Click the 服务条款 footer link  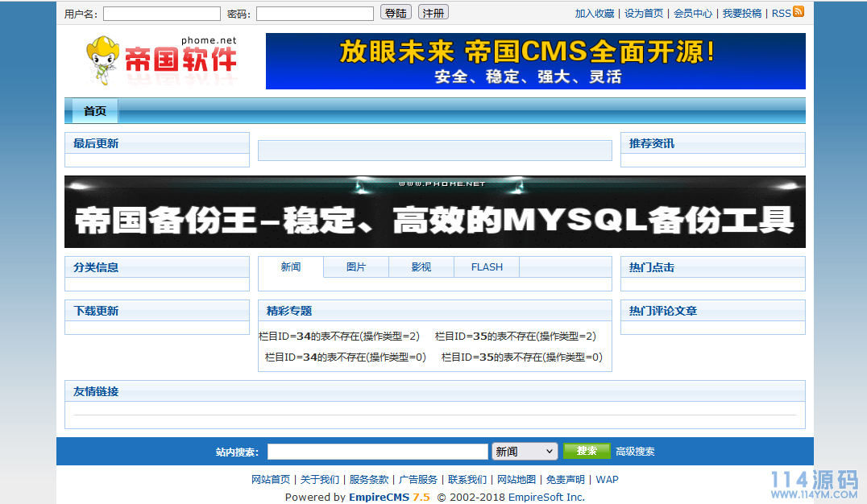click(369, 480)
